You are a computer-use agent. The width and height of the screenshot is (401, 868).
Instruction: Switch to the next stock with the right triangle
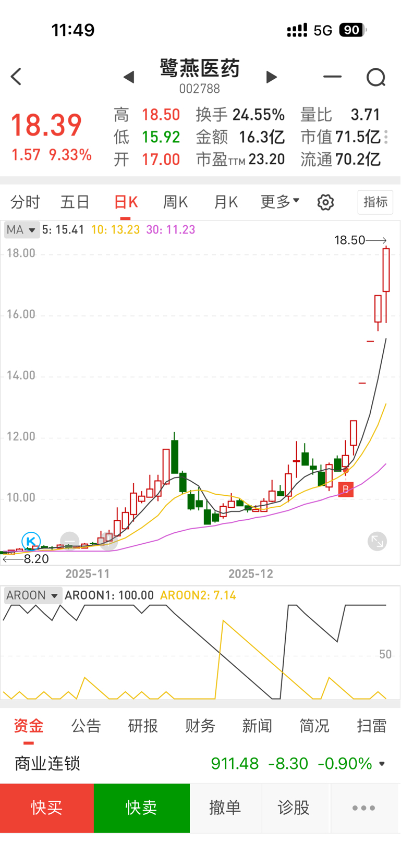[271, 77]
